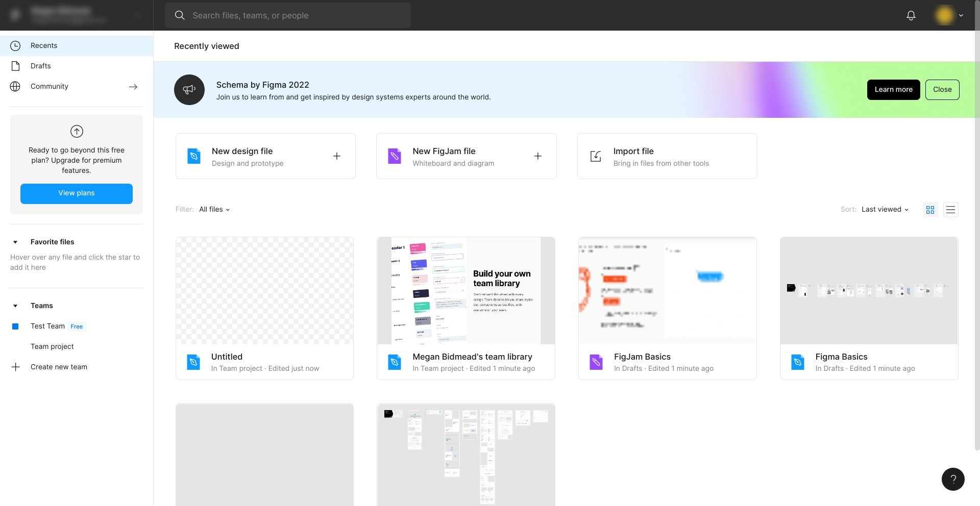Close the Schema banner
Screen dimensions: 980x506
[942, 90]
